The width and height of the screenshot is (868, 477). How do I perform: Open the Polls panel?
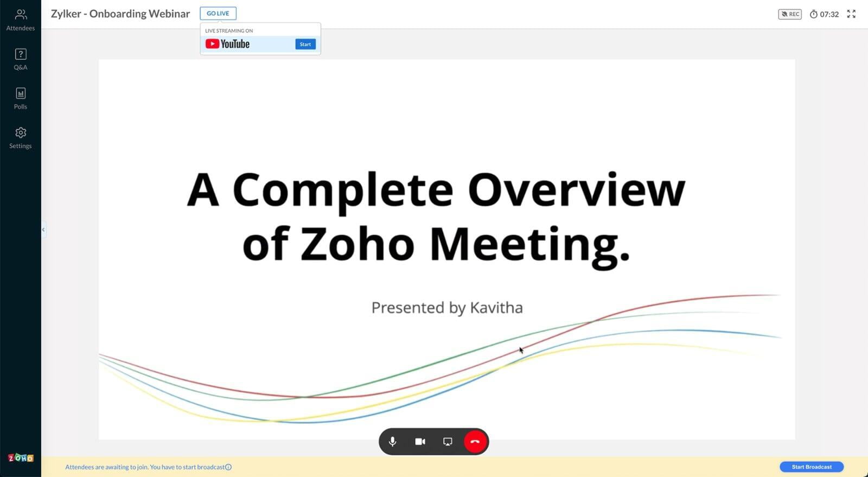pos(21,98)
